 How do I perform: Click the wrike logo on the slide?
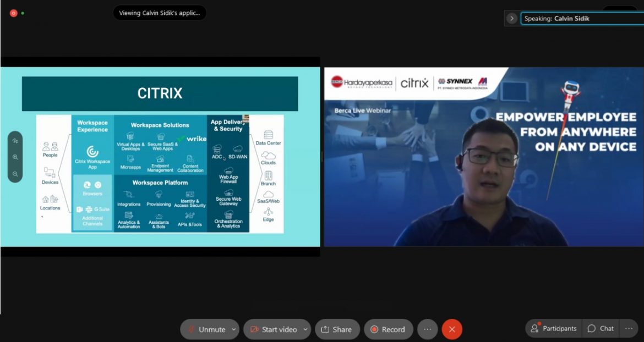[x=192, y=139]
